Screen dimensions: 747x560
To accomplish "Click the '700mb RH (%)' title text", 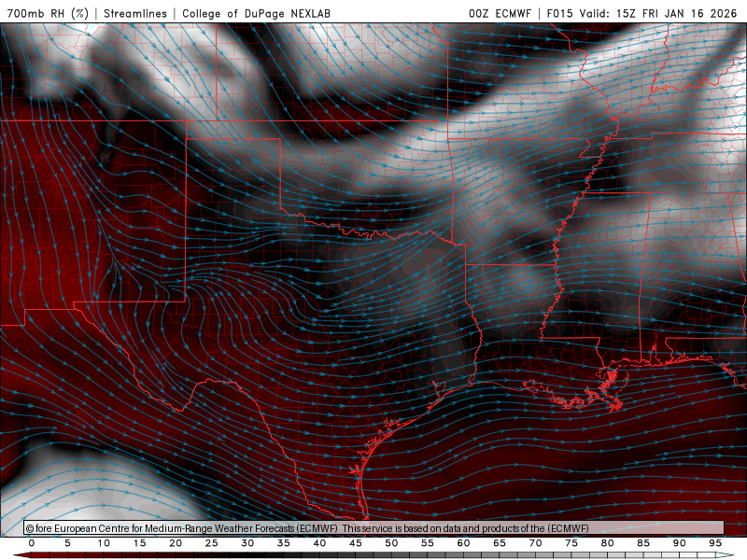I will [x=48, y=13].
